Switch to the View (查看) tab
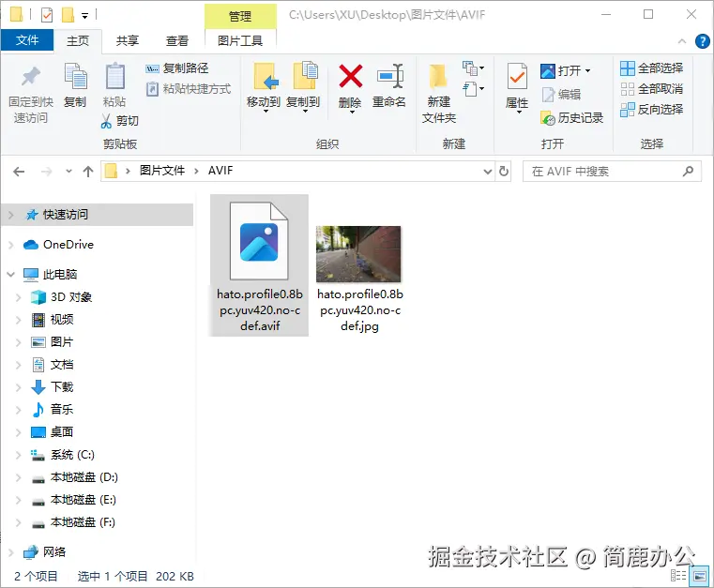 177,41
